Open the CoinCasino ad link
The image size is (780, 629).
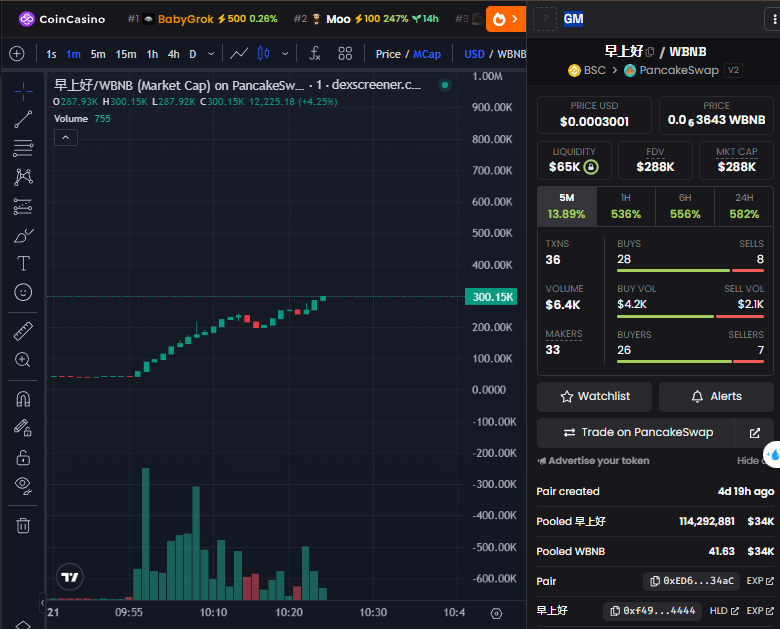pos(62,19)
